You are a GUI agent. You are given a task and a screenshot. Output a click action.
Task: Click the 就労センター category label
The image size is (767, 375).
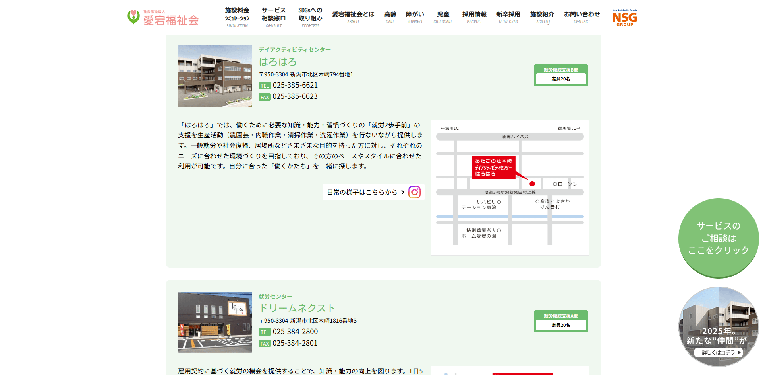point(275,296)
